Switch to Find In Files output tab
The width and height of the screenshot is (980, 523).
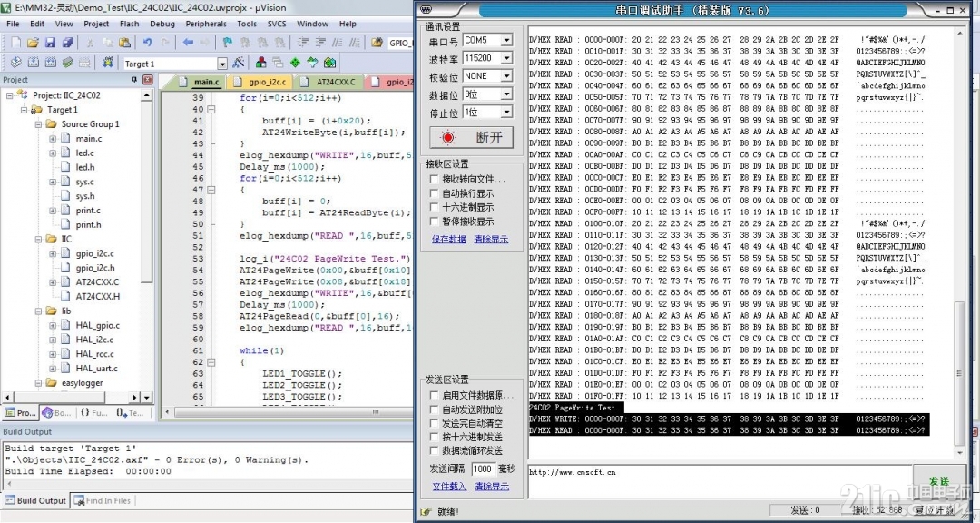point(102,500)
